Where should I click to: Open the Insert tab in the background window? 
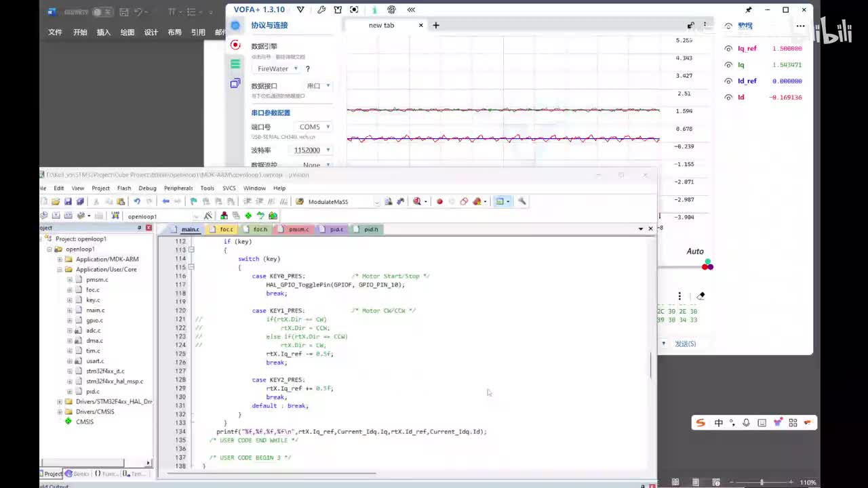104,33
